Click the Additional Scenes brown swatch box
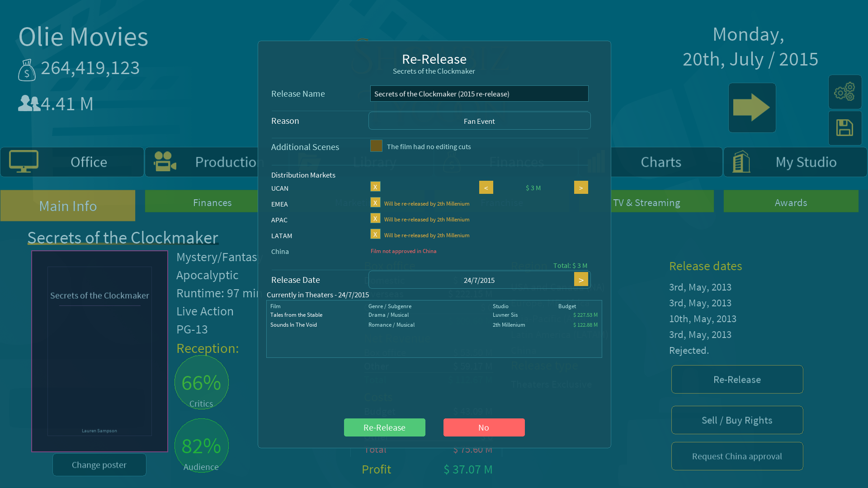Image resolution: width=868 pixels, height=488 pixels. pos(376,145)
